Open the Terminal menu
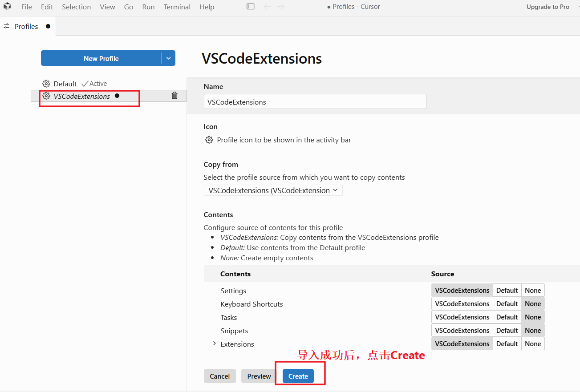 tap(177, 7)
